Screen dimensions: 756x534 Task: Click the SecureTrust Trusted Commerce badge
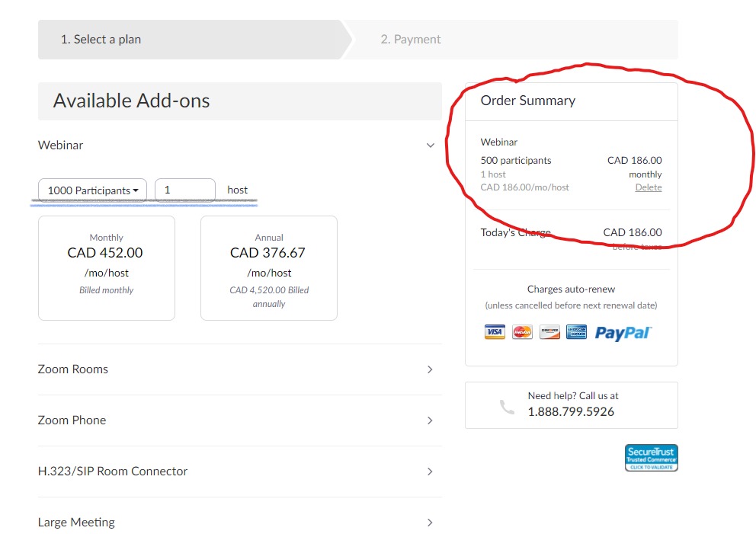click(x=652, y=458)
